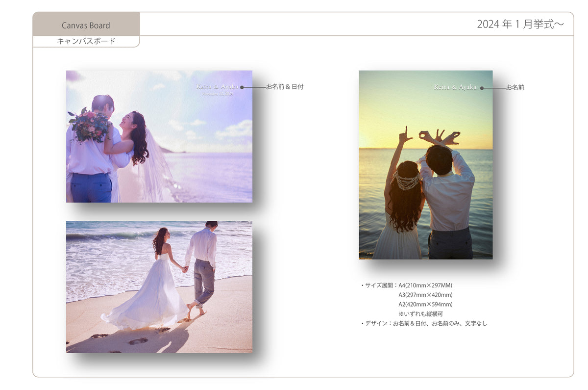Open the couple walking on beach photo
Image resolution: width=588 pixels, height=390 pixels.
pos(159,287)
